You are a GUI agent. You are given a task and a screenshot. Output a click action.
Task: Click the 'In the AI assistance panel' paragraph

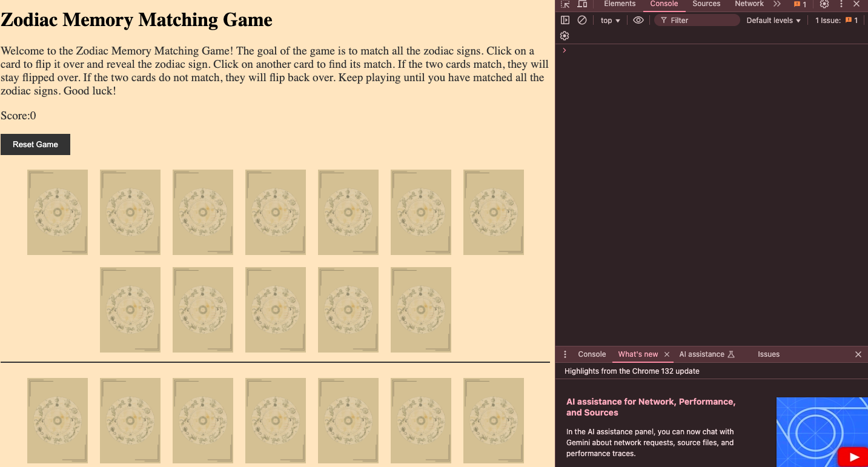(x=650, y=443)
